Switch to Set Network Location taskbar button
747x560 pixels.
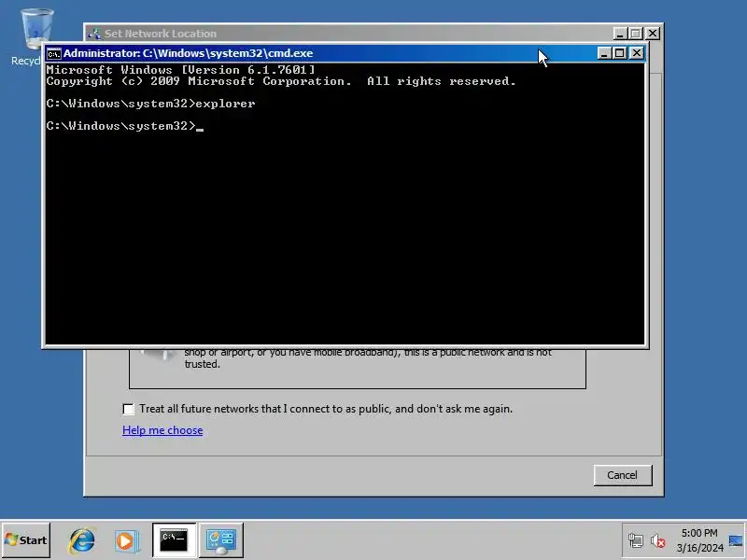[x=221, y=540]
